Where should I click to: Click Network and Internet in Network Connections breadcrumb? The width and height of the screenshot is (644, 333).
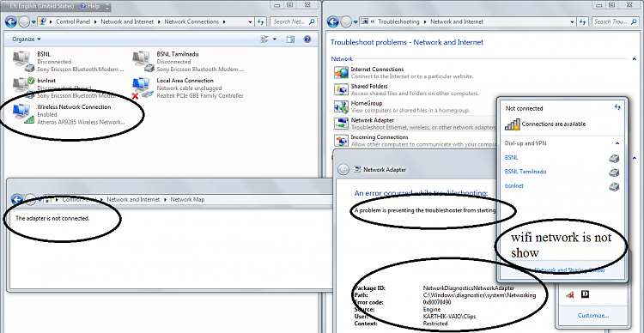tap(127, 21)
